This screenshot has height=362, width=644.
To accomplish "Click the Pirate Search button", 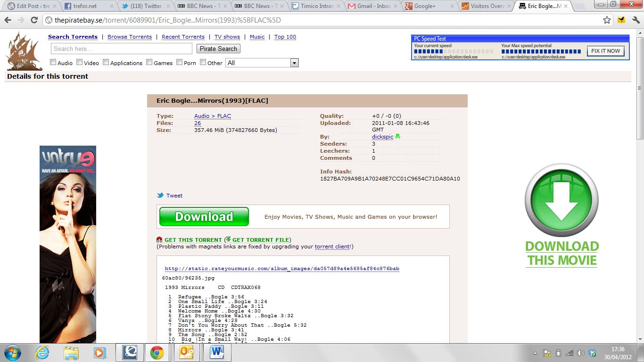I will pyautogui.click(x=218, y=49).
